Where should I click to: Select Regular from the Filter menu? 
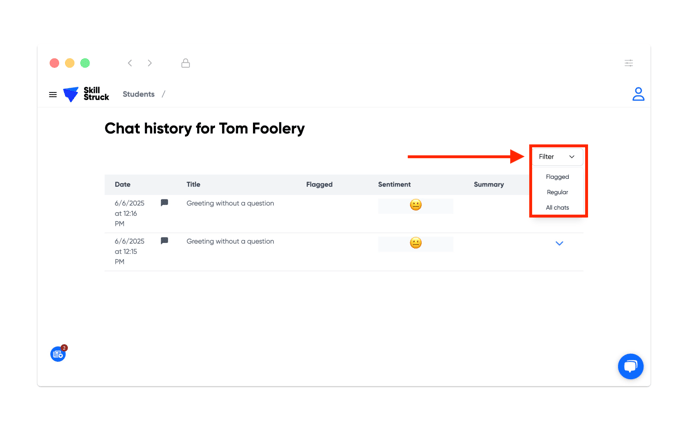(x=557, y=192)
